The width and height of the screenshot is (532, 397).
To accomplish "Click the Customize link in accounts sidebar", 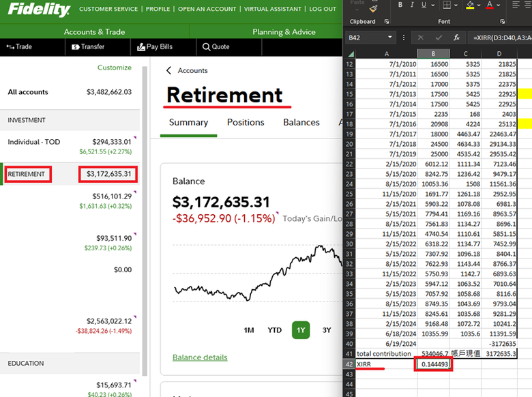I will pyautogui.click(x=115, y=68).
